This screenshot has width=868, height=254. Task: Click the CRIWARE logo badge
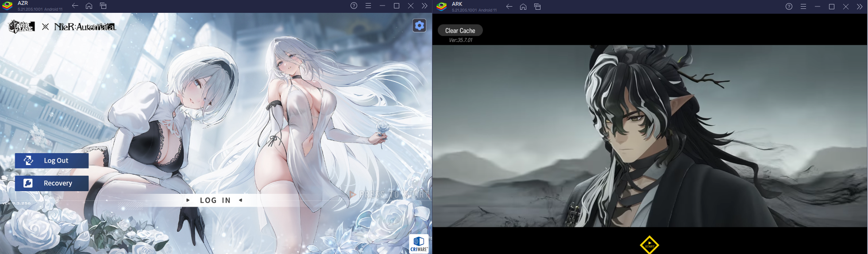click(419, 244)
